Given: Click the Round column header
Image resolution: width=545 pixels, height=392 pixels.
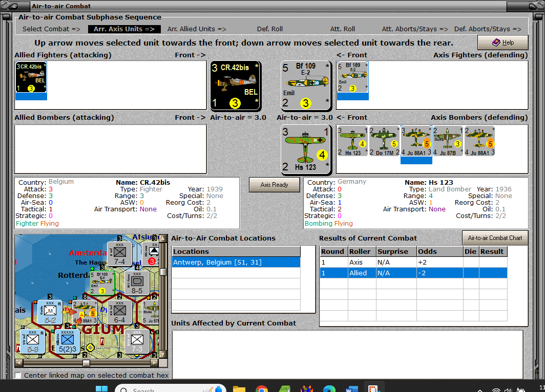Looking at the screenshot, I should [333, 251].
